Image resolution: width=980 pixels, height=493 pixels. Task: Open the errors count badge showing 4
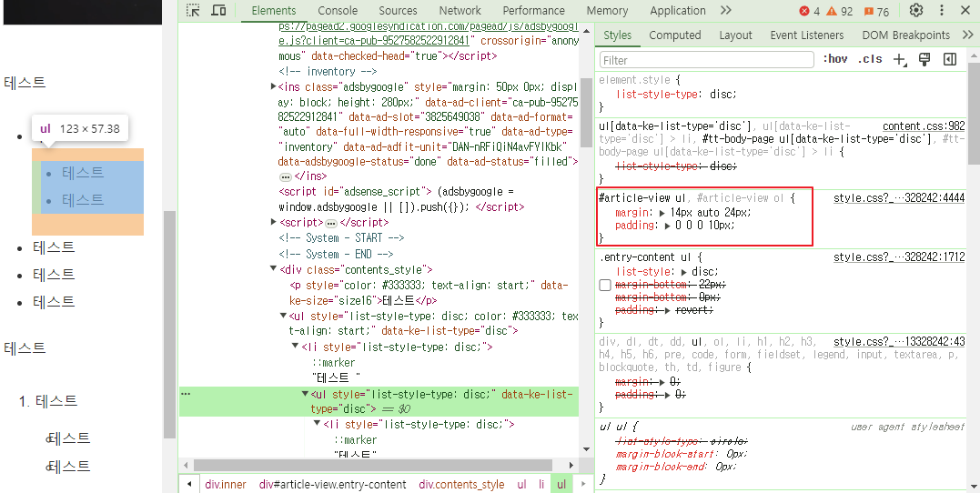[x=809, y=11]
